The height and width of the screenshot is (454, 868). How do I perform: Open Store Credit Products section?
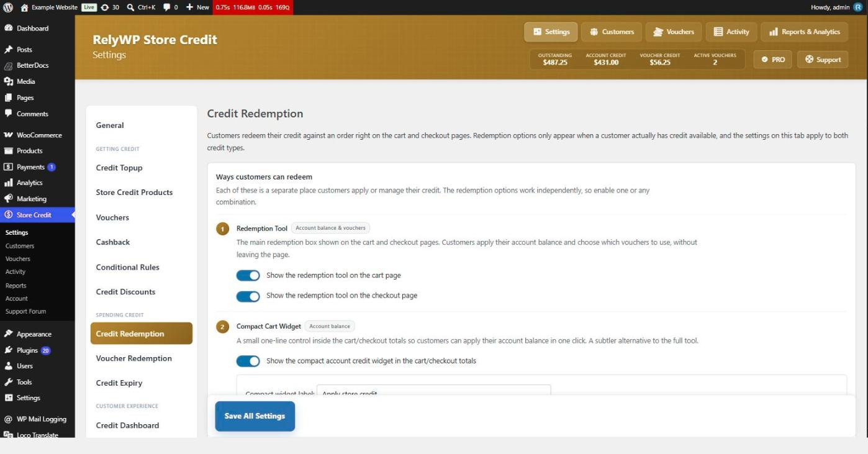coord(142,193)
